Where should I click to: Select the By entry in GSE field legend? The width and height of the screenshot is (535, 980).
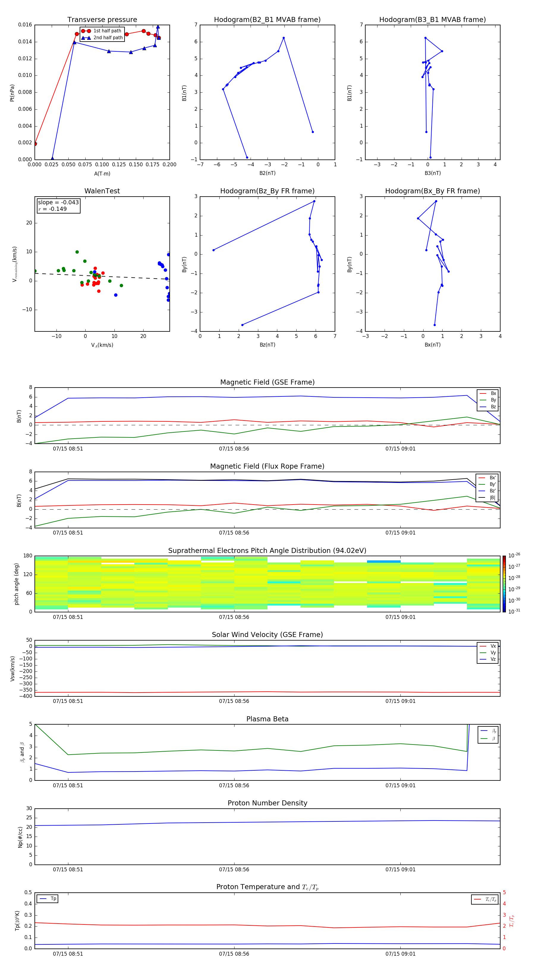[488, 400]
